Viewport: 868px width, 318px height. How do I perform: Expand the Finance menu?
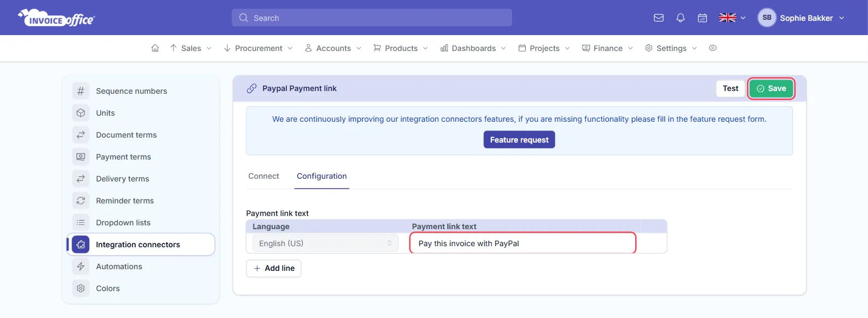608,48
